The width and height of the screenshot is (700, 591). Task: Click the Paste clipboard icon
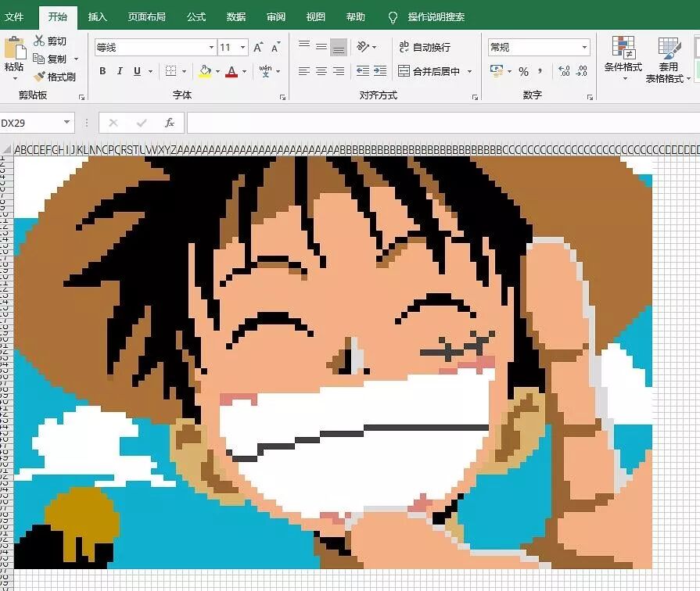tap(14, 48)
